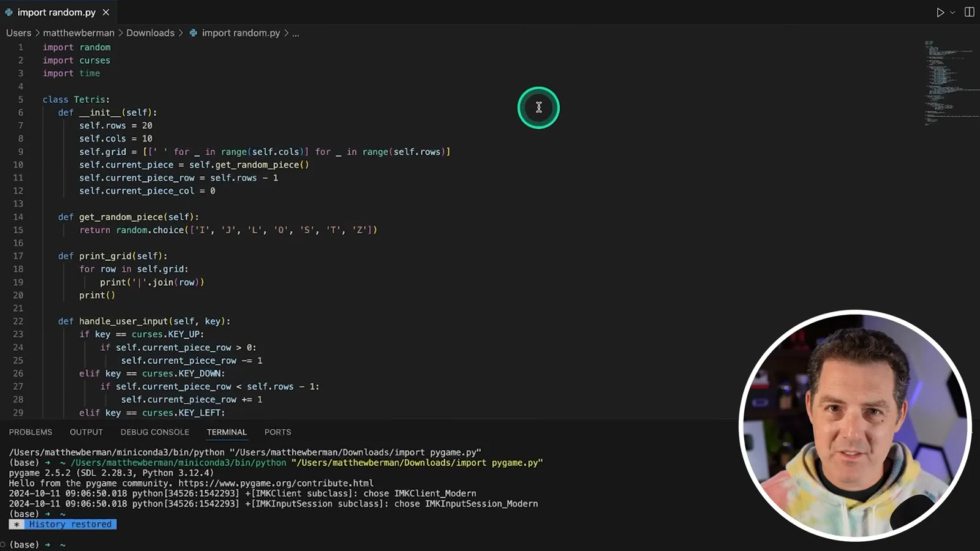
Task: Open the PORTS panel tab
Action: 277,432
